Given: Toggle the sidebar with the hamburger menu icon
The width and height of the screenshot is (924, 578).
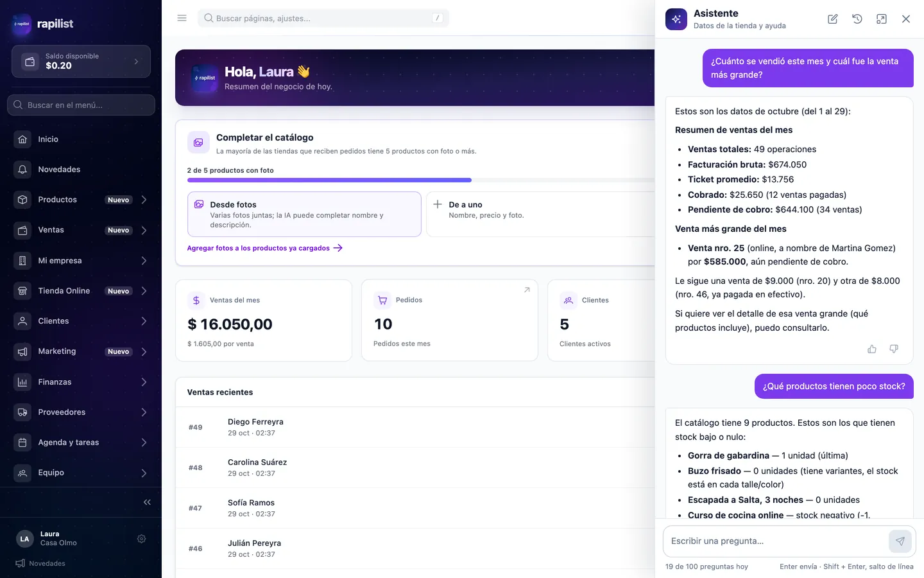Looking at the screenshot, I should click(182, 18).
